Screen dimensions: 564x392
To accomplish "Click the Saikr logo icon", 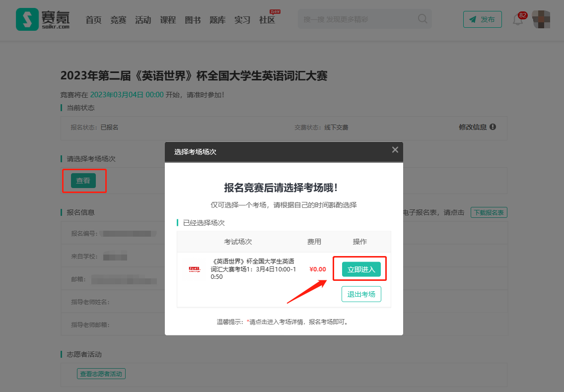I will click(27, 19).
